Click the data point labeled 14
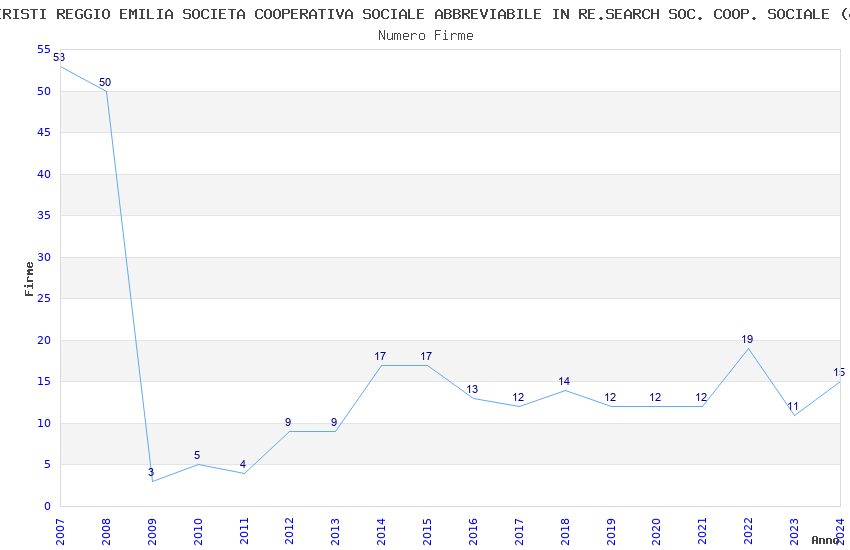 pyautogui.click(x=565, y=390)
